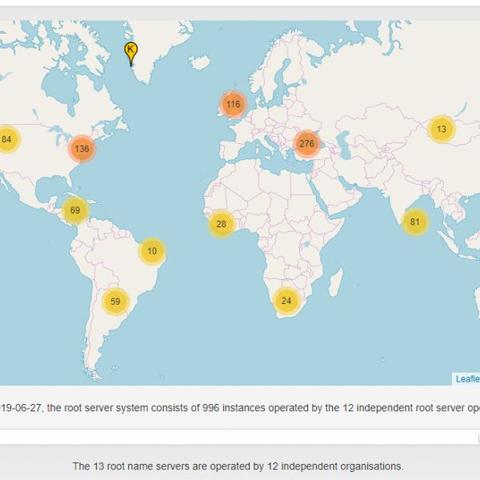Open the 276 cluster near the Black Sea
The width and height of the screenshot is (480, 480).
[307, 144]
